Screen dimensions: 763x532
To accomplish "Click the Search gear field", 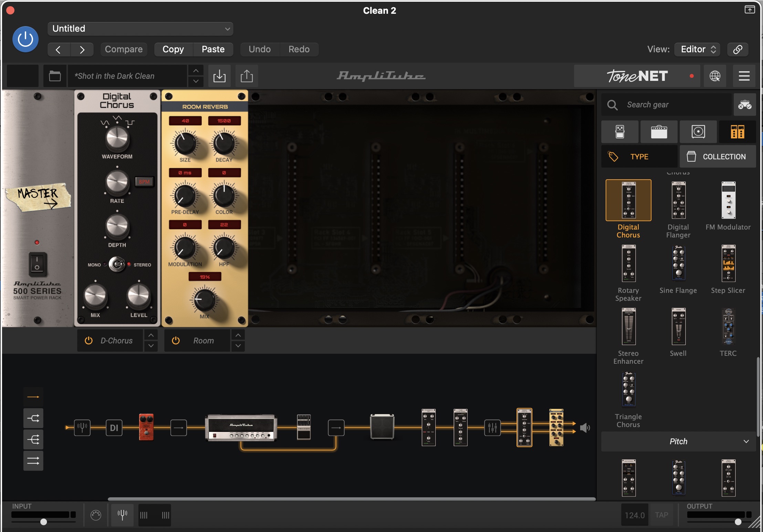I will coord(667,105).
